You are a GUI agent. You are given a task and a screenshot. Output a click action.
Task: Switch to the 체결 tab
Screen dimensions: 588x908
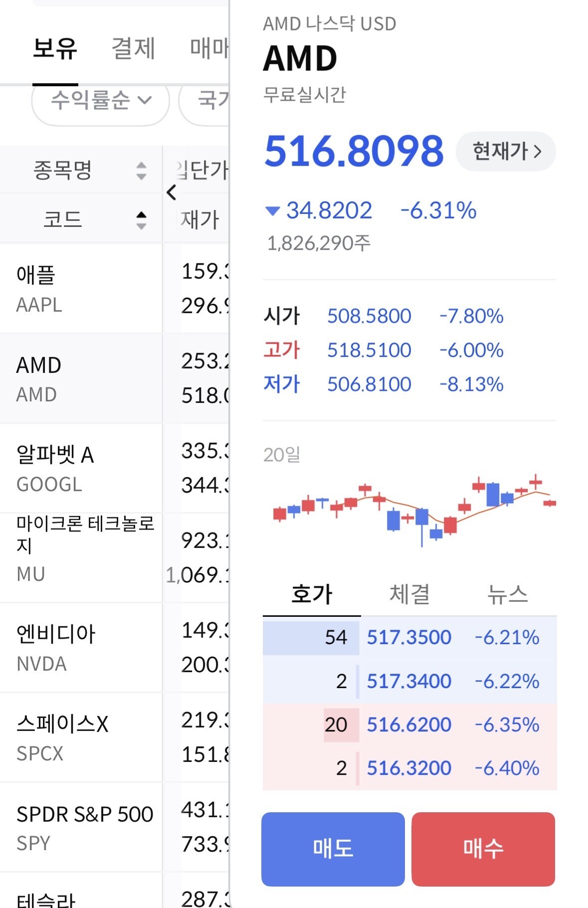click(x=409, y=594)
